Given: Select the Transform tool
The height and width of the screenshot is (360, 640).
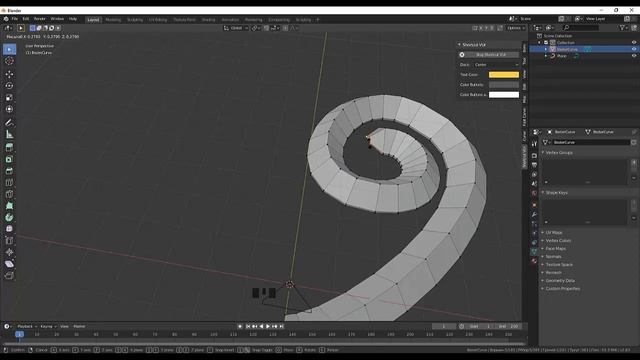Looking at the screenshot, I should tap(9, 109).
